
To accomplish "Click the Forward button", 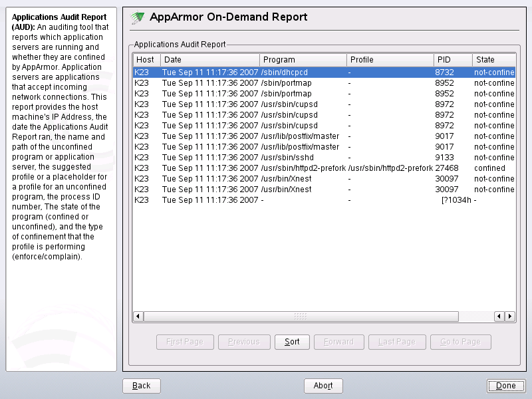I will pyautogui.click(x=338, y=341).
